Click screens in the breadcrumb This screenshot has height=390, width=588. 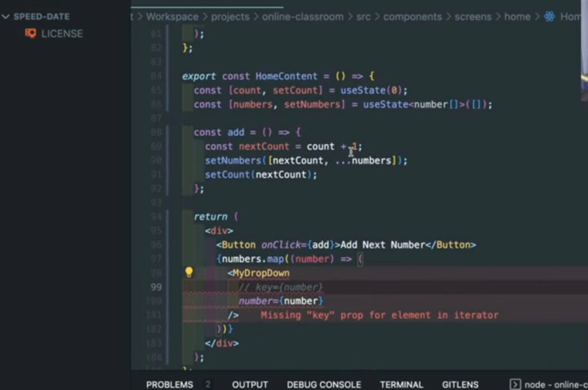473,17
